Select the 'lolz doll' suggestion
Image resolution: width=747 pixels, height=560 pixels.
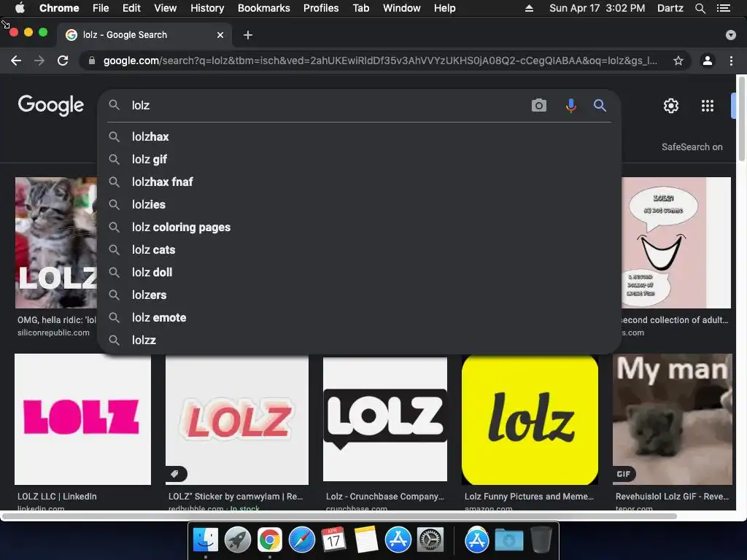coord(359,273)
